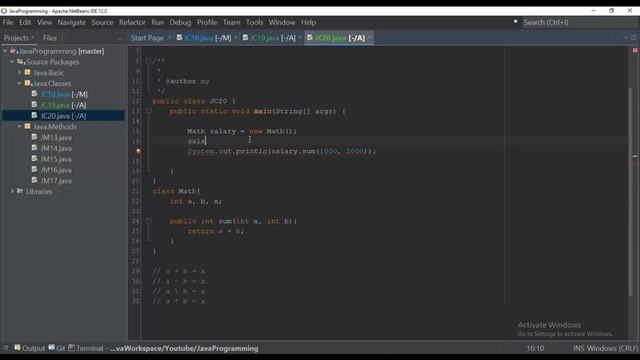The image size is (640, 360).
Task: Click the Java.Basic package icon
Action: [27, 72]
